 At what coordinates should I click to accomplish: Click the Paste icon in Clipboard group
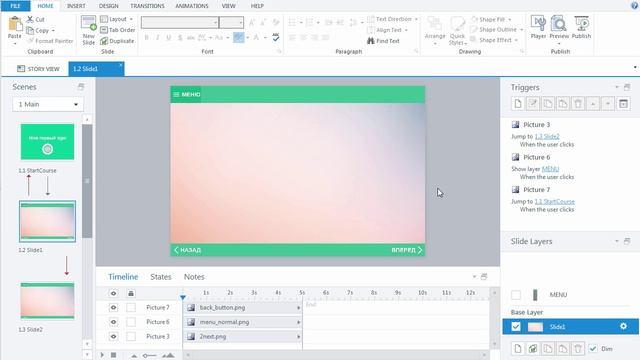15,24
